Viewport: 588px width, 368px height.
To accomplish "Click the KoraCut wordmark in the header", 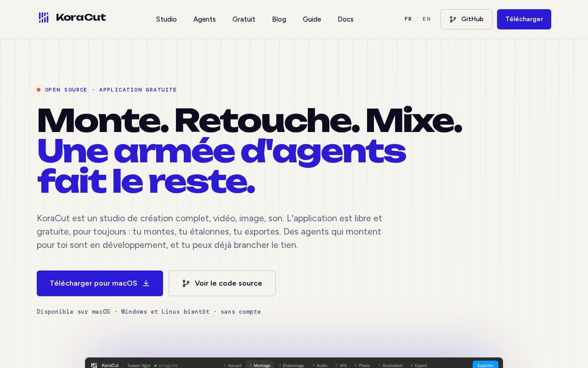I will 81,17.
